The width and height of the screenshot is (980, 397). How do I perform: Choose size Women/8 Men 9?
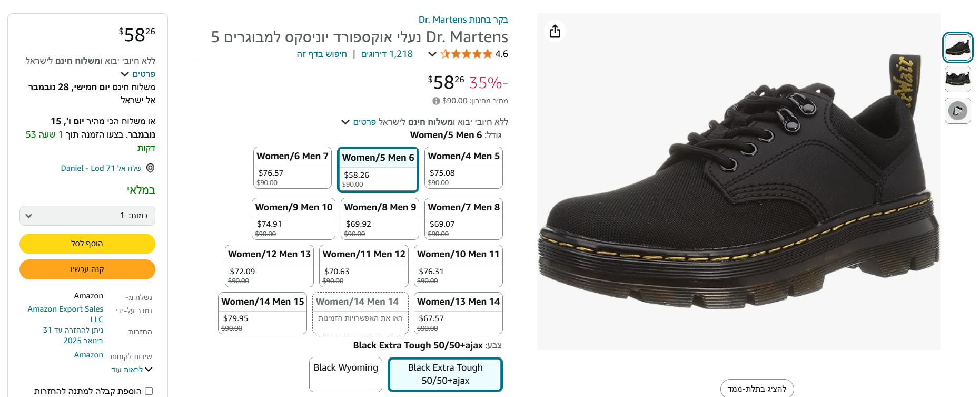point(380,219)
